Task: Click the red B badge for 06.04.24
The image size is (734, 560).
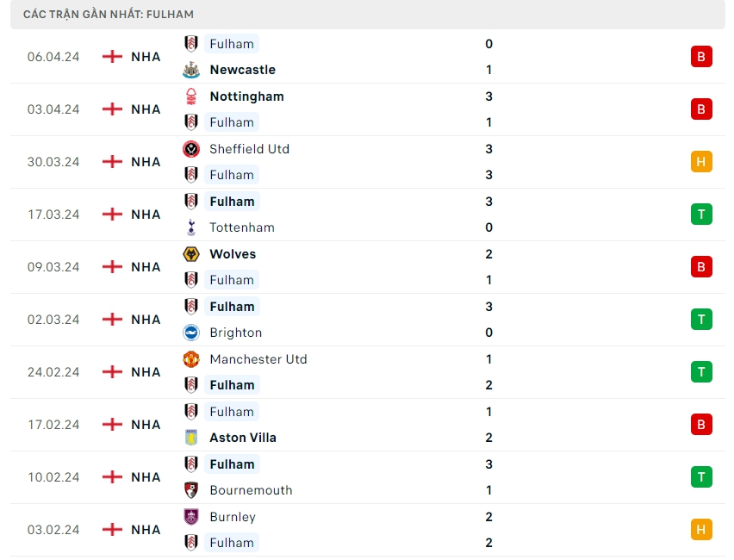Action: tap(701, 57)
